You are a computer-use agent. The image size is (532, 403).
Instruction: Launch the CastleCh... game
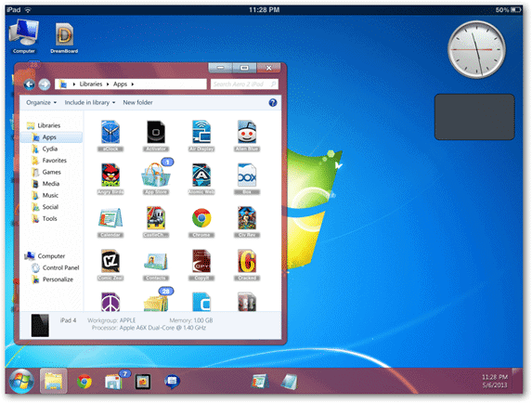[x=156, y=218]
